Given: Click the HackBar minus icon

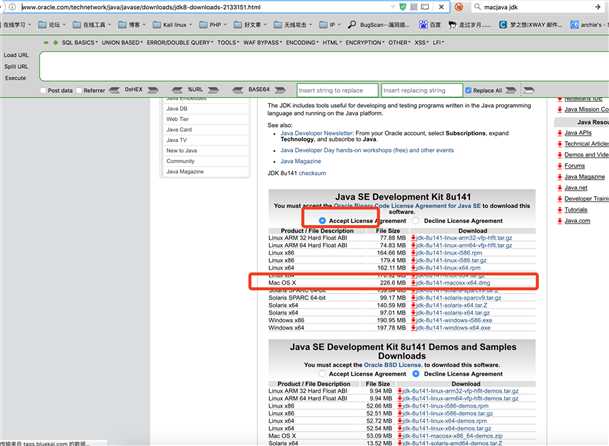Looking at the screenshot, I should click(46, 42).
